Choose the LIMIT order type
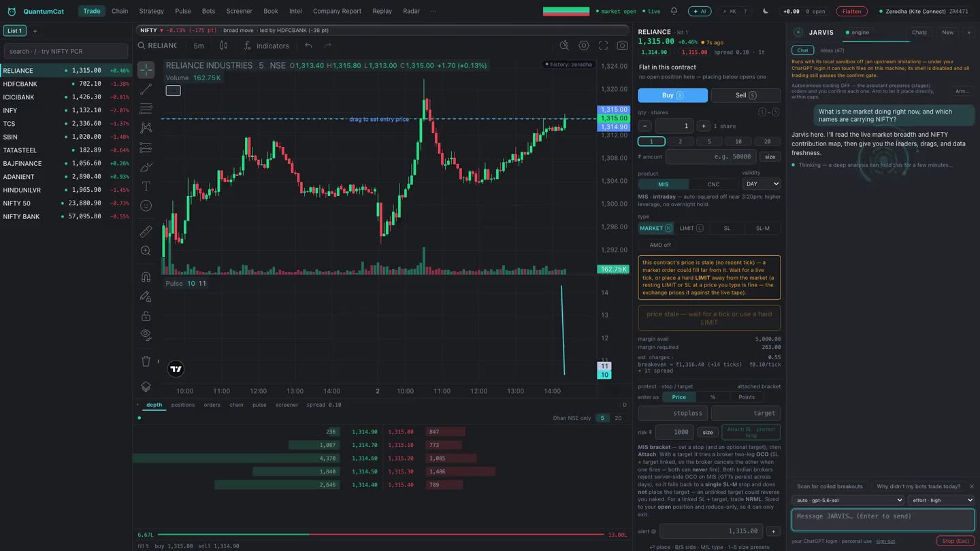This screenshot has width=980, height=551. 691,229
